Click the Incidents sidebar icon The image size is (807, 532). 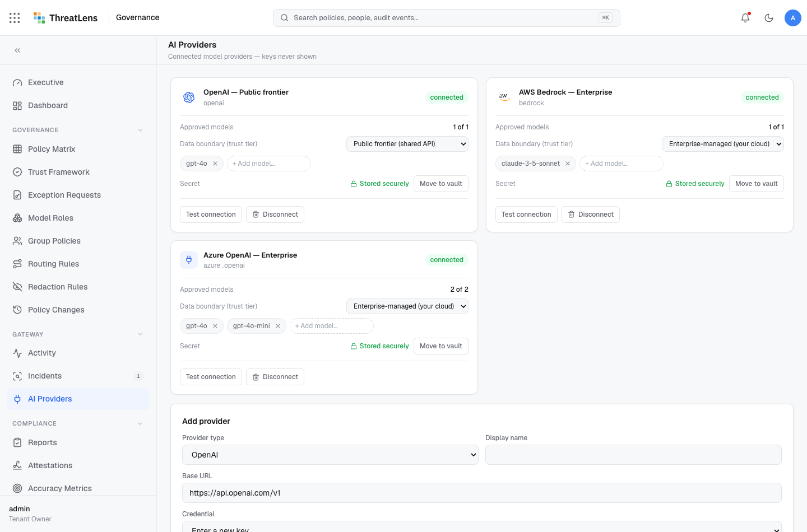17,376
